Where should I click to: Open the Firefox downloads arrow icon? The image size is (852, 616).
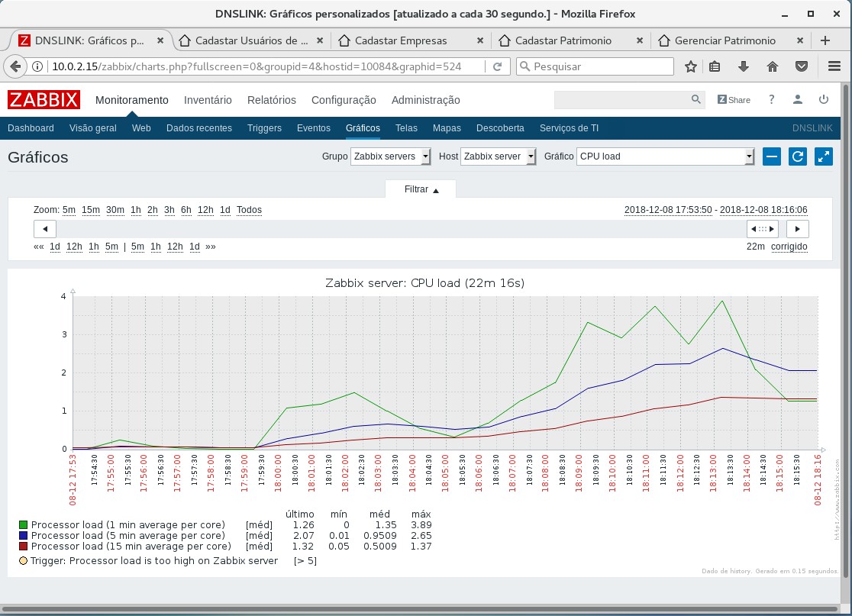click(x=744, y=66)
